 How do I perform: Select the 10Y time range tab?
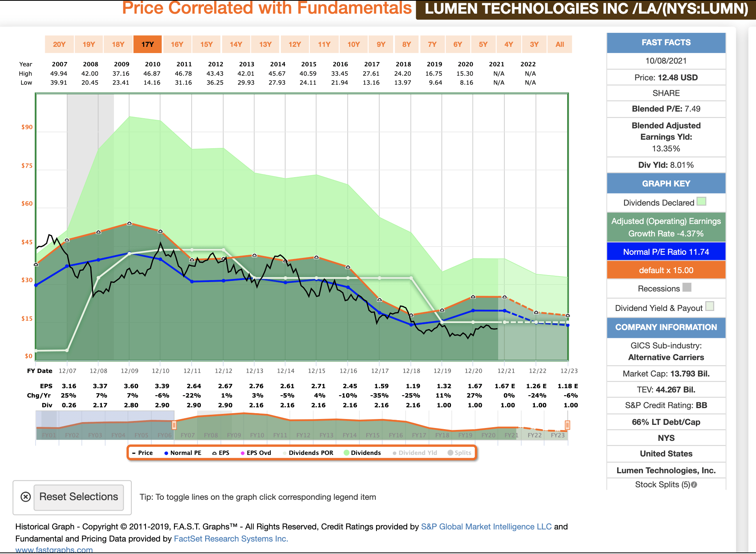[354, 44]
